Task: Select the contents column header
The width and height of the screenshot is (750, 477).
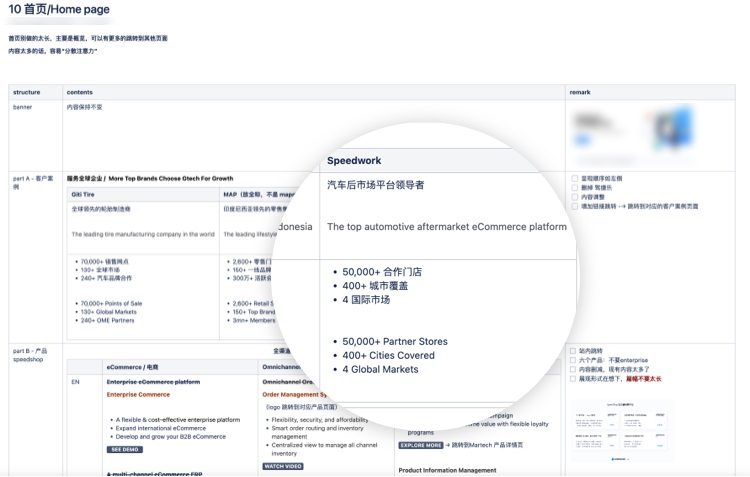Action: point(79,92)
